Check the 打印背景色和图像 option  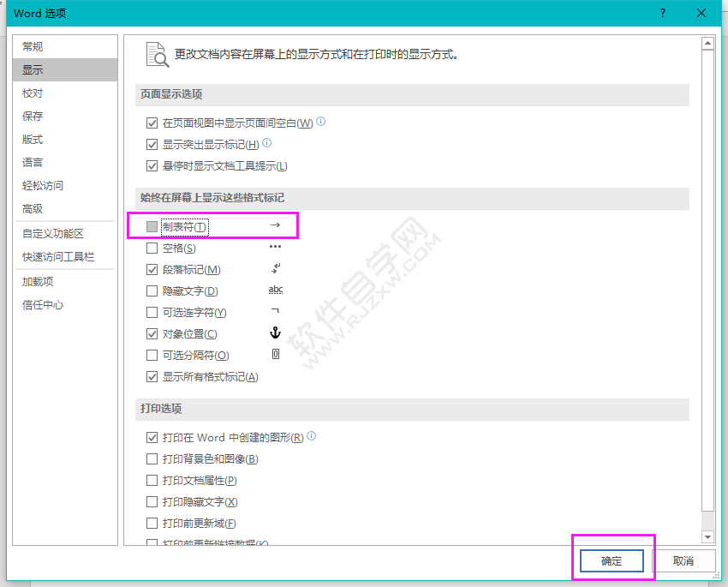point(152,458)
